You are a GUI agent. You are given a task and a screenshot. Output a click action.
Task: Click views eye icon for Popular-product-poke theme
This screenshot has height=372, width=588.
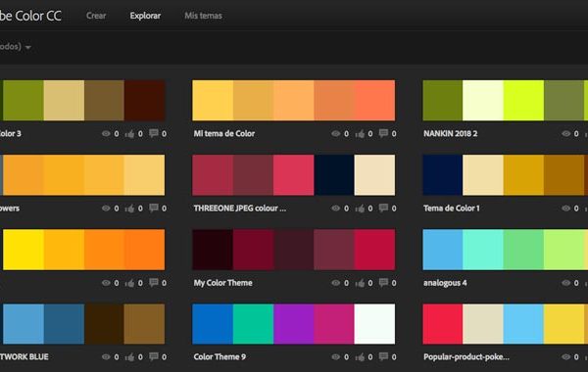pos(565,357)
